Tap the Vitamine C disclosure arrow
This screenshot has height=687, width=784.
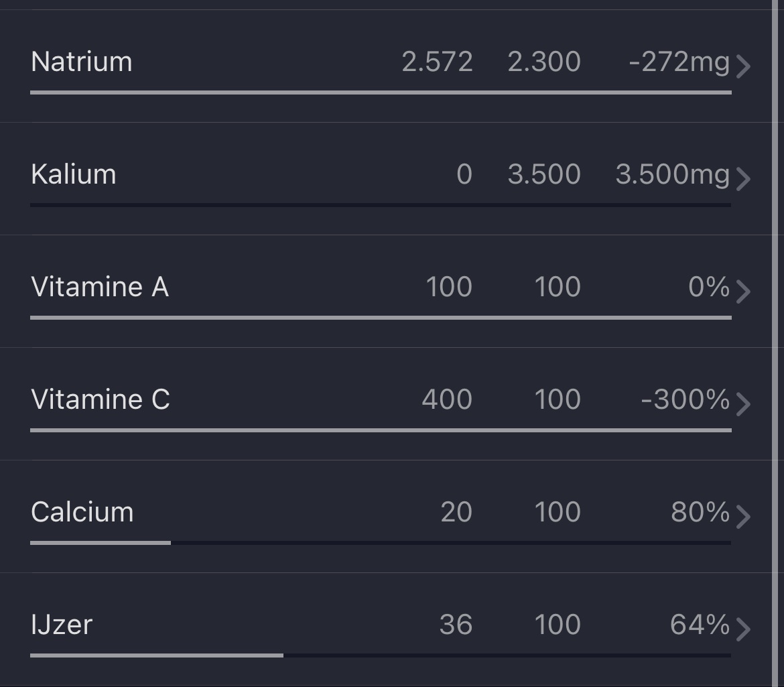(742, 403)
